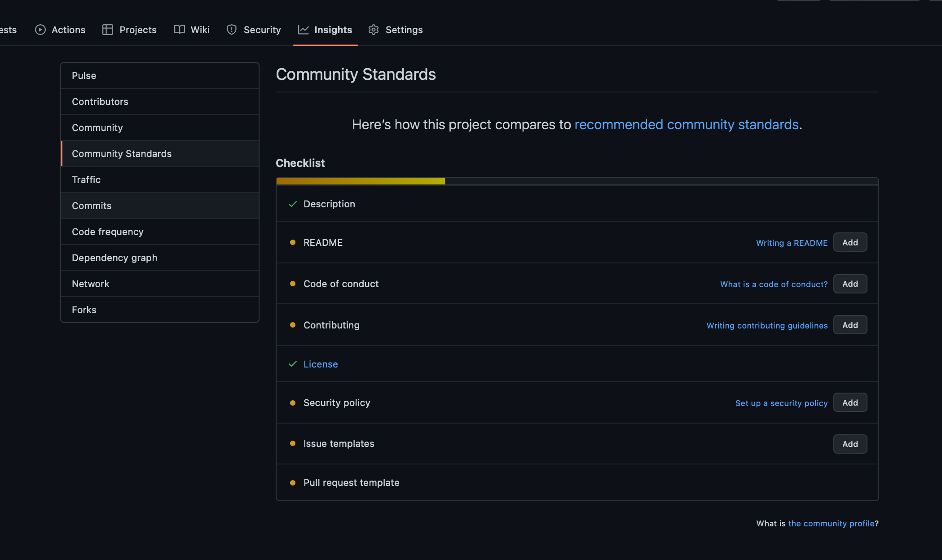Image resolution: width=942 pixels, height=560 pixels.
Task: Open the recommended community standards link
Action: (687, 124)
